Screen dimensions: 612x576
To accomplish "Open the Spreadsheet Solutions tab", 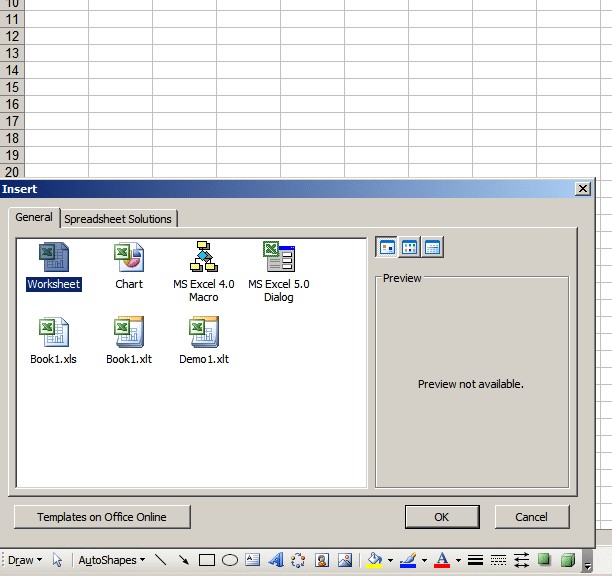I will 118,219.
